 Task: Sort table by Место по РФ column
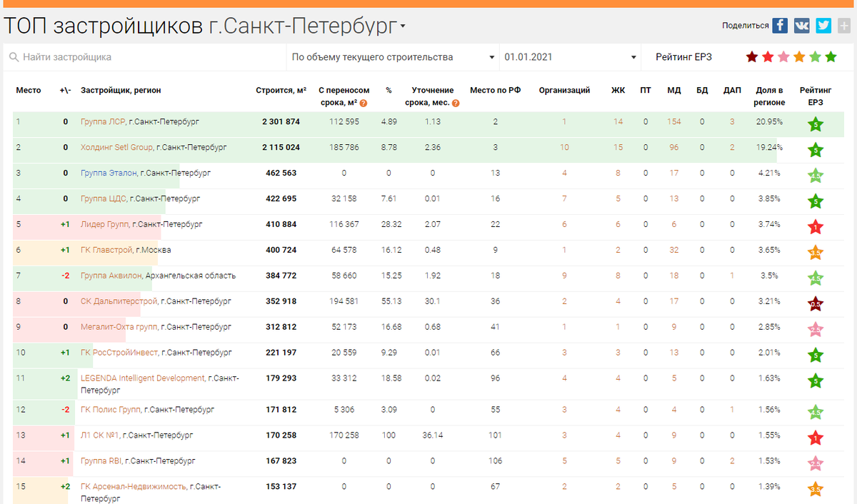click(x=496, y=91)
